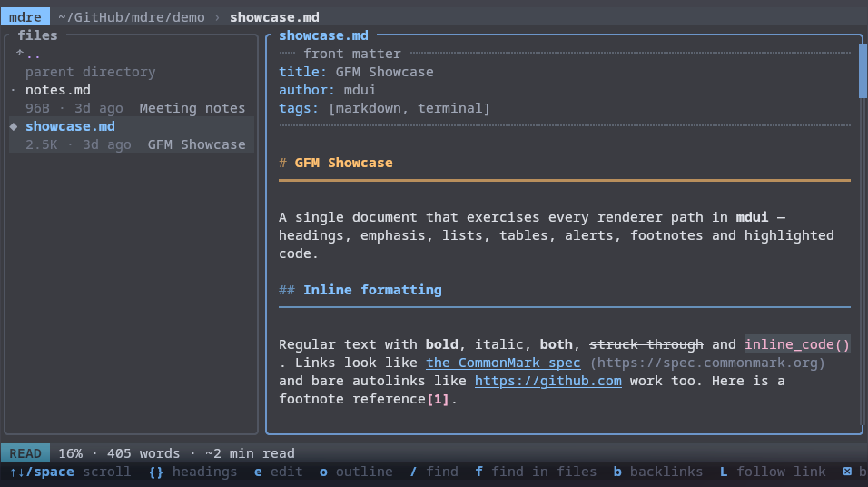This screenshot has height=487, width=868.
Task: Open the https://github.com autolink
Action: click(x=548, y=381)
